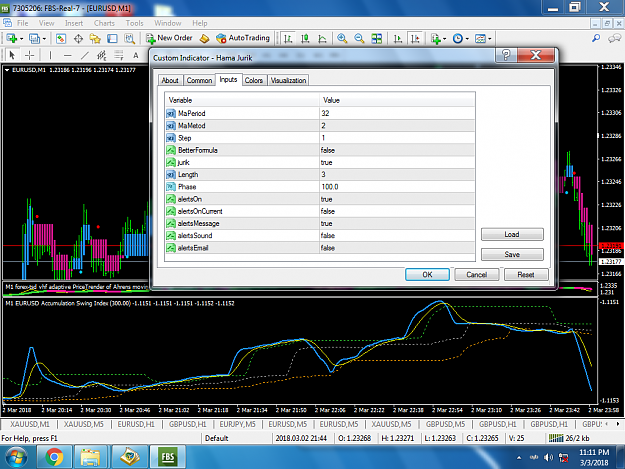Toggle the Auto Scroll chart icon
This screenshot has height=469, width=625.
(x=397, y=38)
